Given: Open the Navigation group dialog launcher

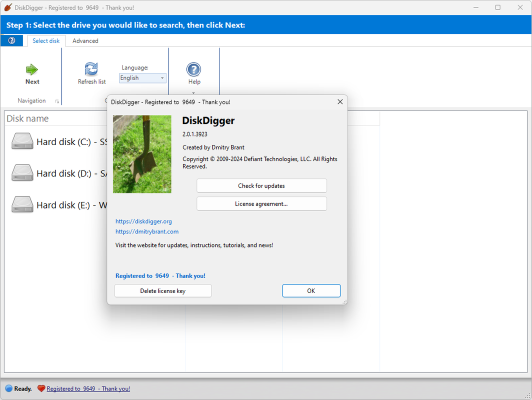Looking at the screenshot, I should pyautogui.click(x=57, y=101).
